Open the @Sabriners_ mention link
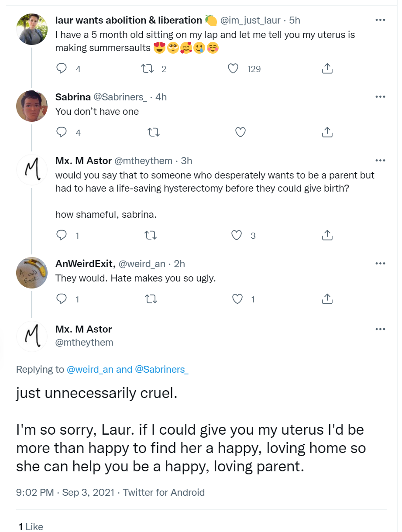 (162, 369)
